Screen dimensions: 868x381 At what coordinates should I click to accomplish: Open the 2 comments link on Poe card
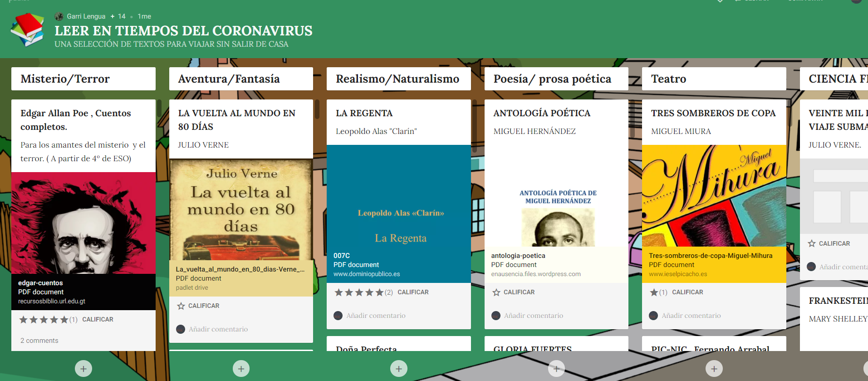[x=39, y=341]
